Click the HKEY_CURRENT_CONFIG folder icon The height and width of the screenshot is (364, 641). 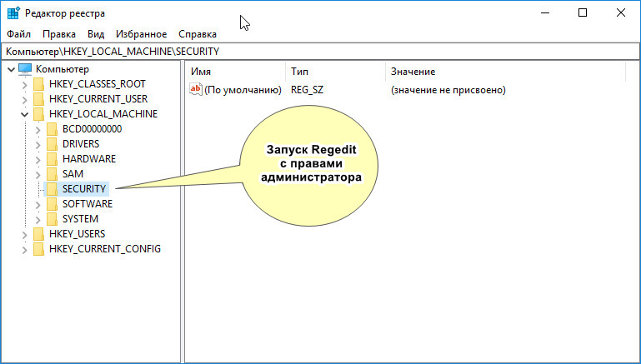click(x=38, y=249)
